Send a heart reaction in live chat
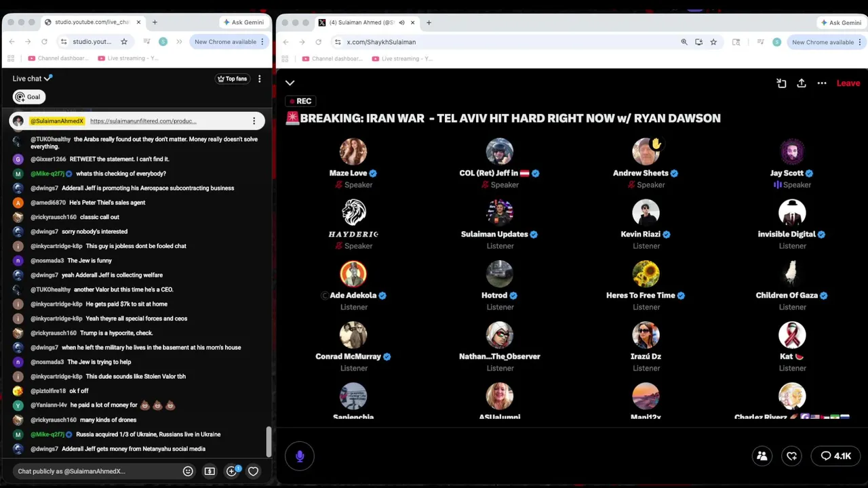 point(253,471)
